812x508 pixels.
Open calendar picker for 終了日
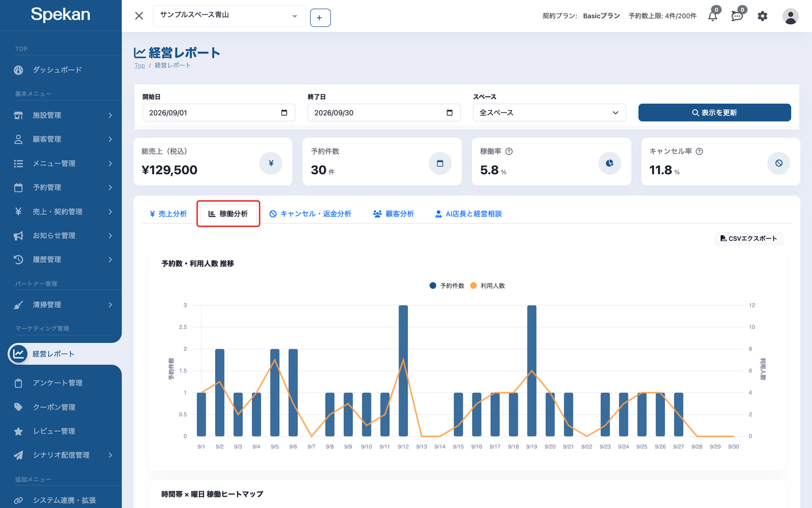click(450, 113)
